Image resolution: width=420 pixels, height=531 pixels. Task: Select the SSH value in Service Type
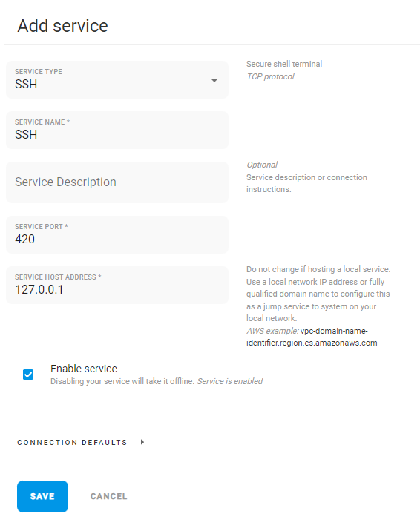tap(26, 84)
